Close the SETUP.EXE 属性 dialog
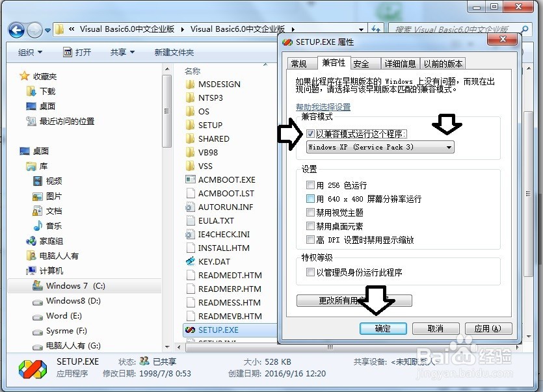543x392 pixels. click(503, 39)
